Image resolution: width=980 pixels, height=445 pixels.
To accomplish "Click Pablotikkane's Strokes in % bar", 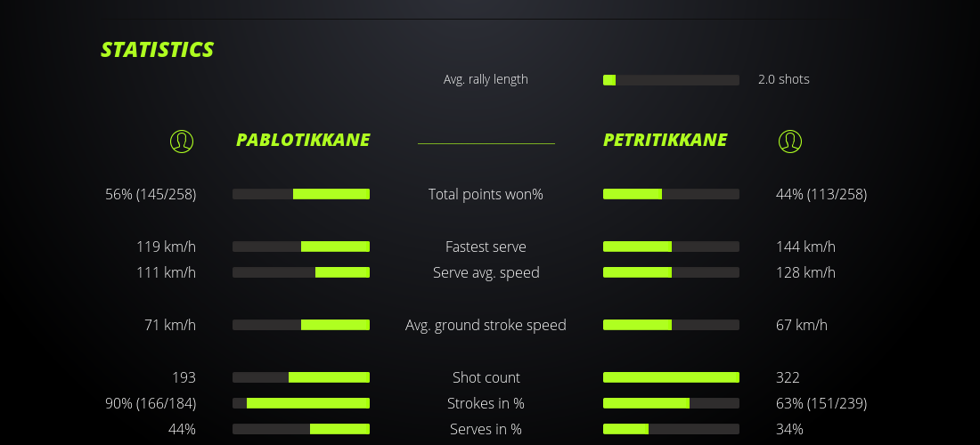I will coord(301,403).
